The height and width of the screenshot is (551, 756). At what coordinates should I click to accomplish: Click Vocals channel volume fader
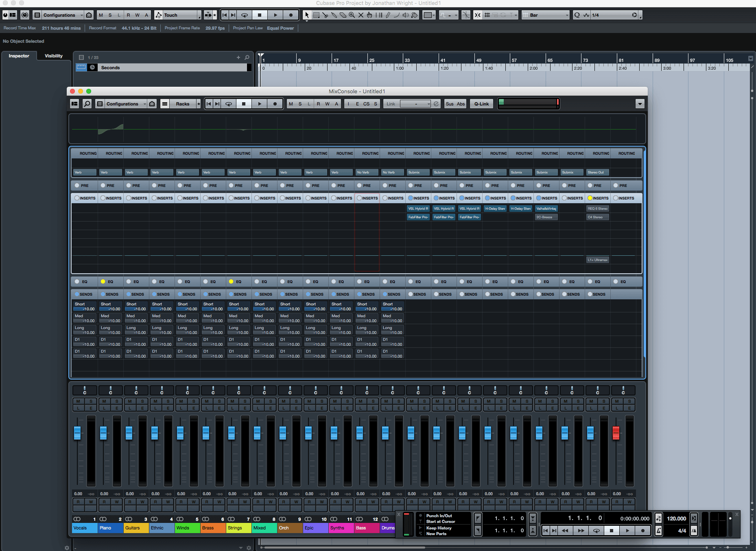77,432
